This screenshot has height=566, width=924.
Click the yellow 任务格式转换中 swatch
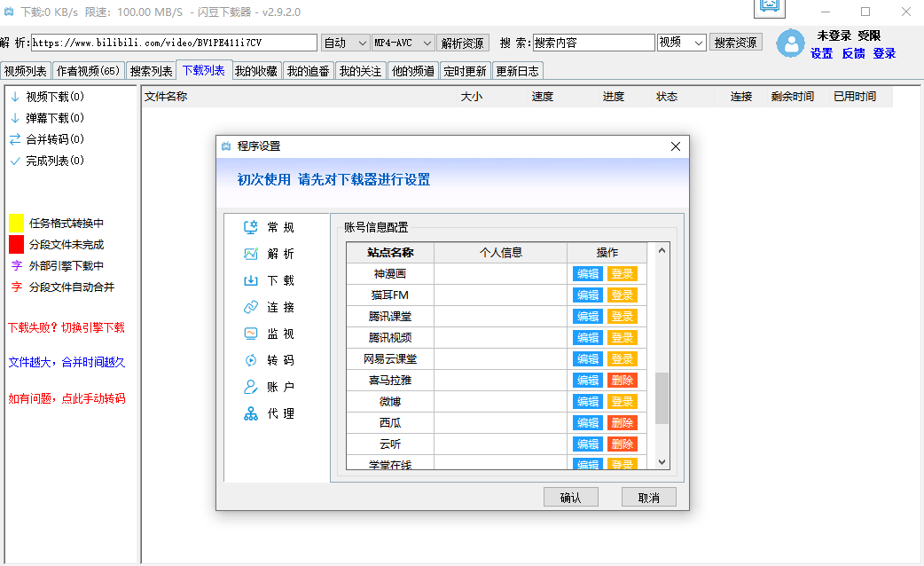click(x=17, y=223)
